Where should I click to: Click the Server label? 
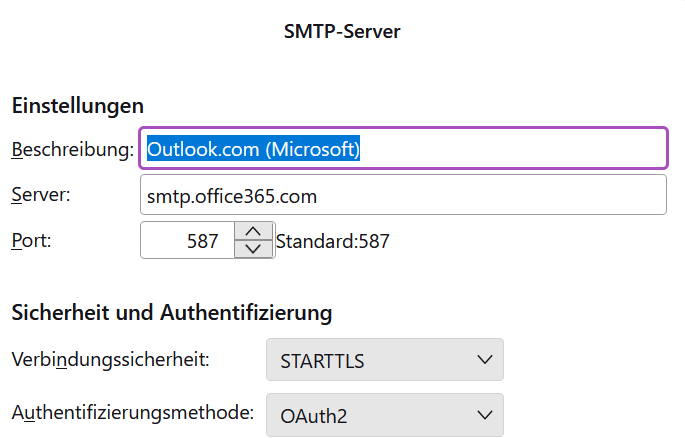(x=41, y=194)
